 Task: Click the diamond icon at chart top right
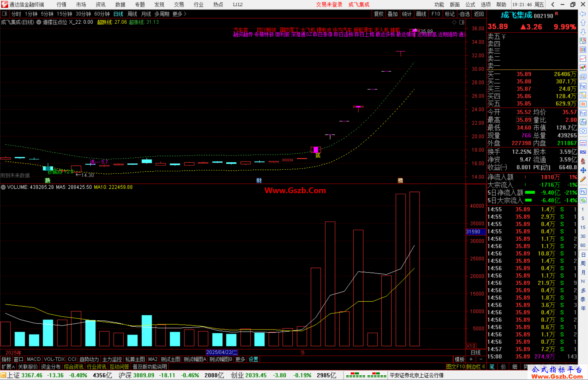(x=454, y=22)
